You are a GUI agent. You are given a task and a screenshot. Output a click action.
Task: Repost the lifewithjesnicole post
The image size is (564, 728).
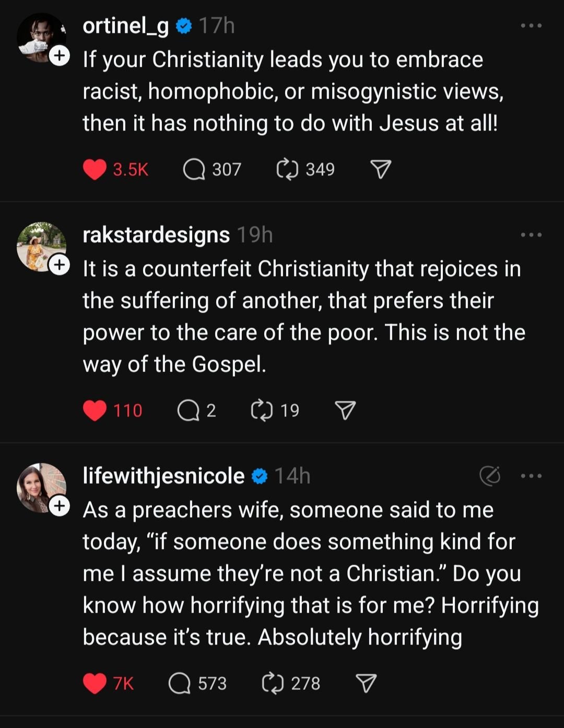point(273,684)
